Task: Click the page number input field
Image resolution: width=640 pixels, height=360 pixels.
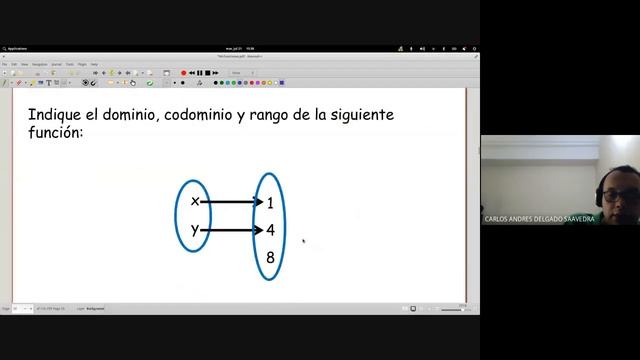Action: pyautogui.click(x=22, y=309)
